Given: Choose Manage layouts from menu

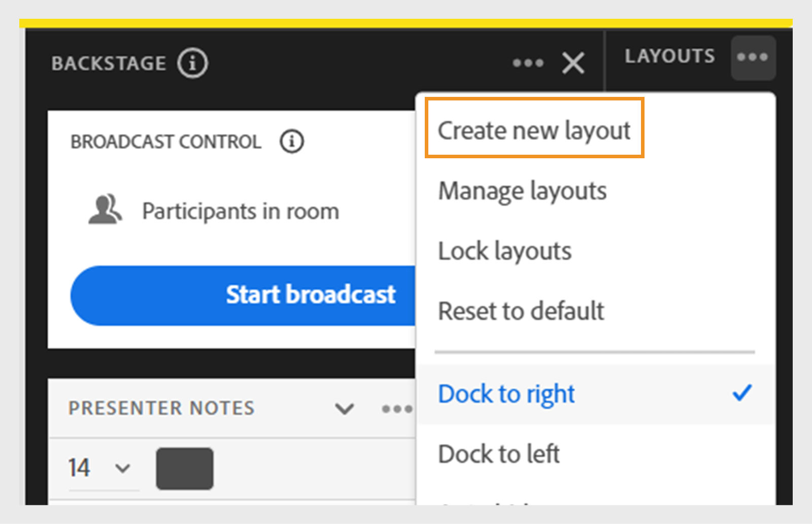Looking at the screenshot, I should point(522,192).
